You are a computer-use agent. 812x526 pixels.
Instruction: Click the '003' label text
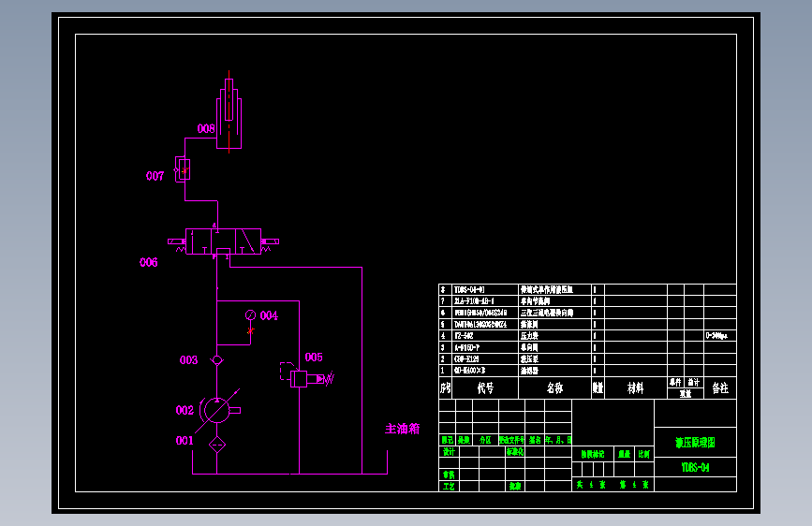(x=188, y=360)
